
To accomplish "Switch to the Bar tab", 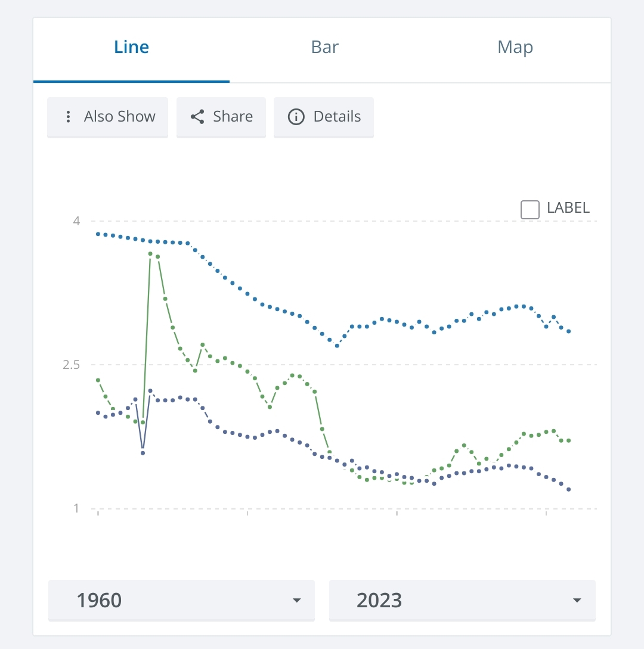I will coord(325,48).
